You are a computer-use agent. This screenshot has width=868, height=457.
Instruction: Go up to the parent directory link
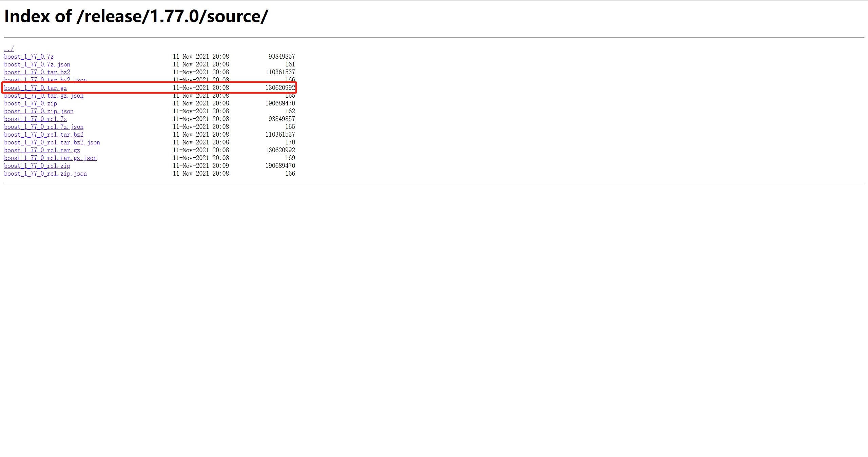point(9,48)
